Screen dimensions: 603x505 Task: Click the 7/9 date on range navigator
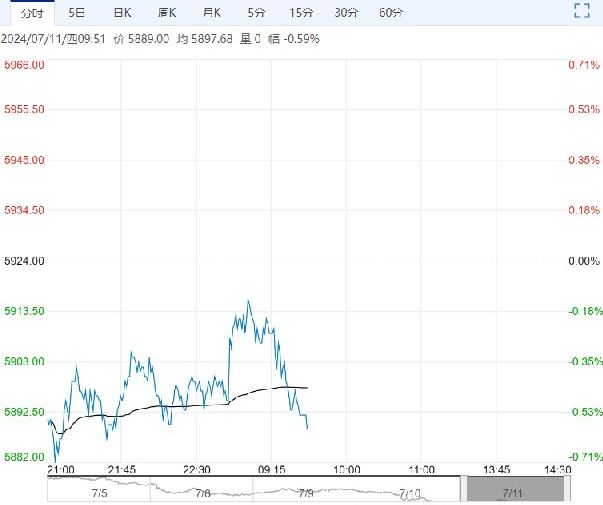point(304,493)
